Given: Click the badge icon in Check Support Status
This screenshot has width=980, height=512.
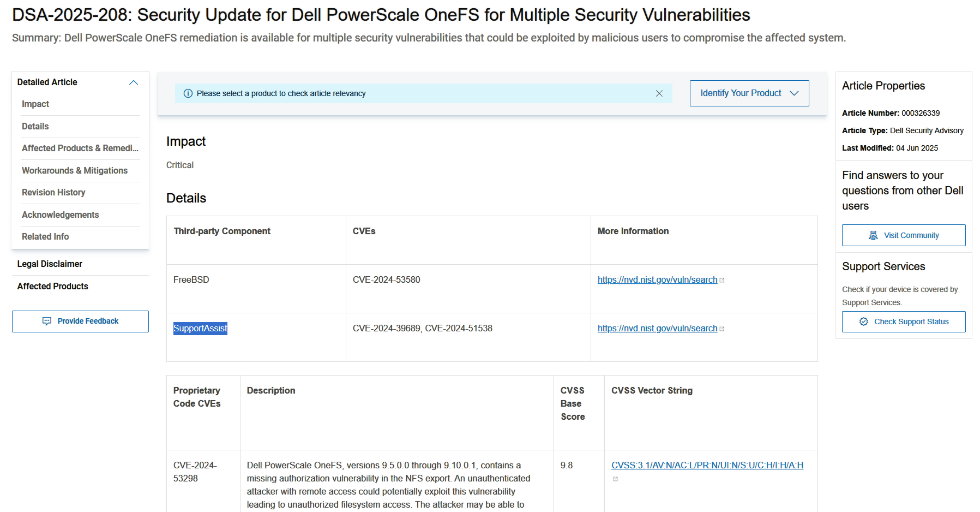Looking at the screenshot, I should (864, 322).
